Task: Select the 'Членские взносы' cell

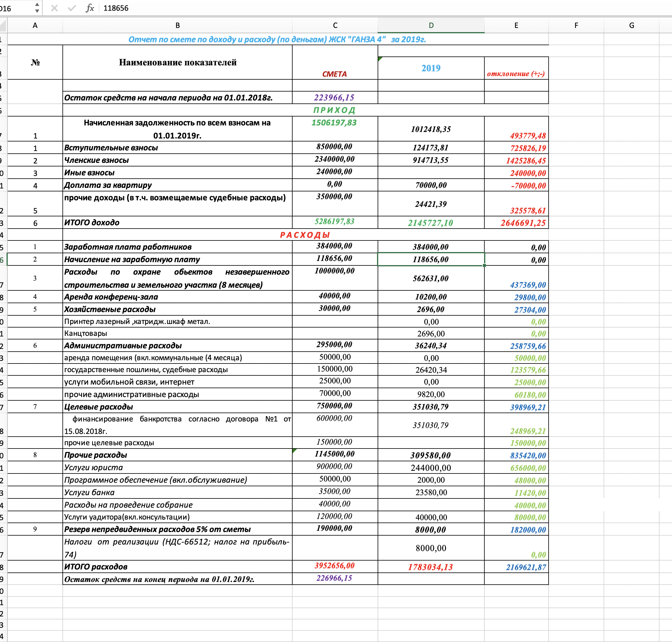Action: [177, 160]
